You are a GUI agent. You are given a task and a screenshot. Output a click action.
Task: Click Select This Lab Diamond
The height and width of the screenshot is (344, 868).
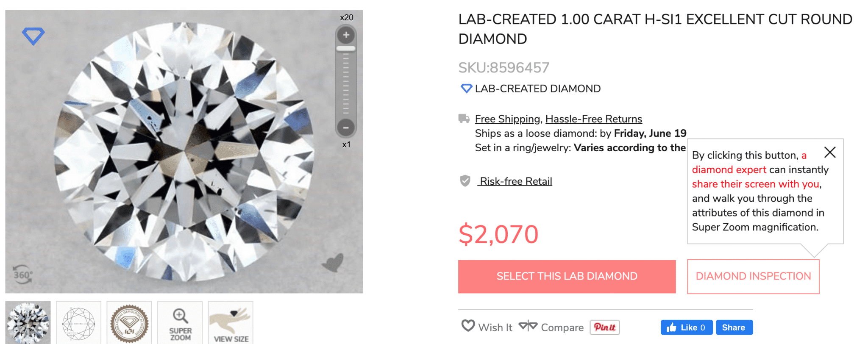click(566, 276)
